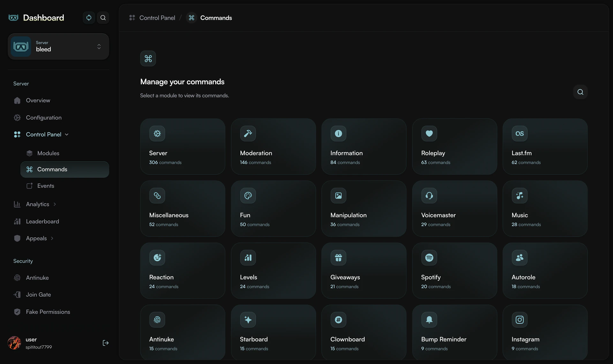Click the refresh sync icon beside Dashboard

pyautogui.click(x=89, y=18)
